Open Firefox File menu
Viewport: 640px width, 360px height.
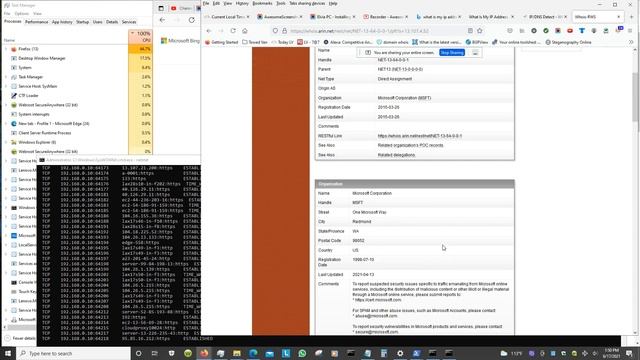(206, 3)
